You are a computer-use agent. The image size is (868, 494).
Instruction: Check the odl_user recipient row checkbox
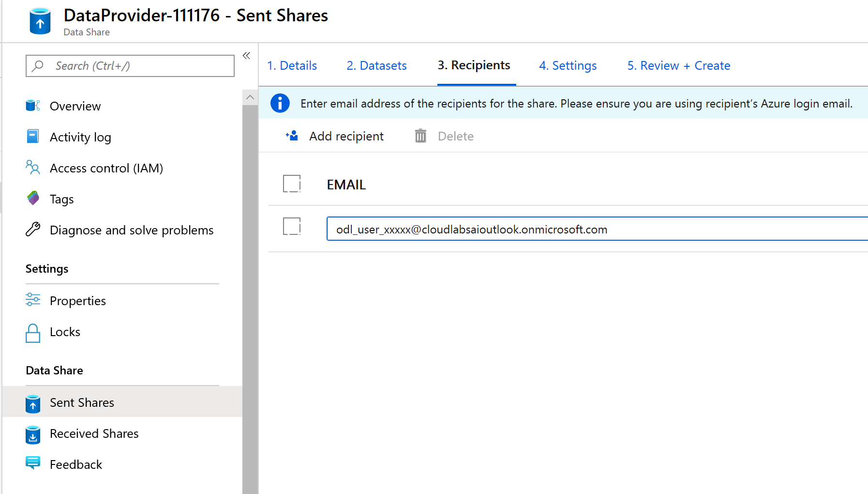click(x=292, y=226)
